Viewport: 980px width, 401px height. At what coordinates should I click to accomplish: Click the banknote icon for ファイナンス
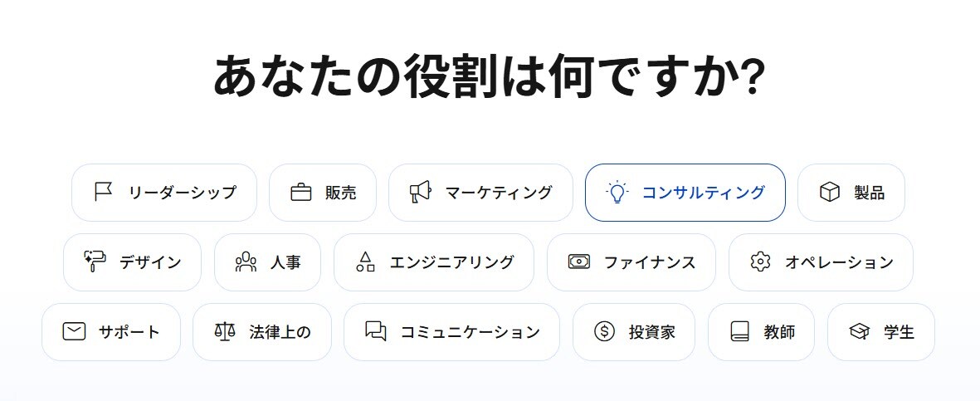click(578, 262)
